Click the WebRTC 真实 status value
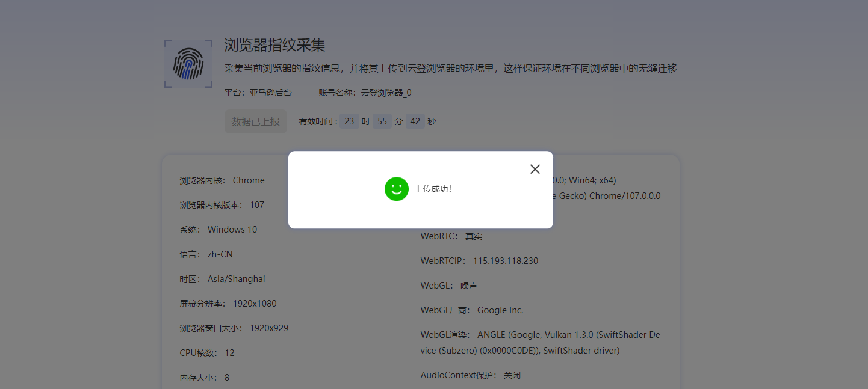The height and width of the screenshot is (389, 868). [473, 236]
